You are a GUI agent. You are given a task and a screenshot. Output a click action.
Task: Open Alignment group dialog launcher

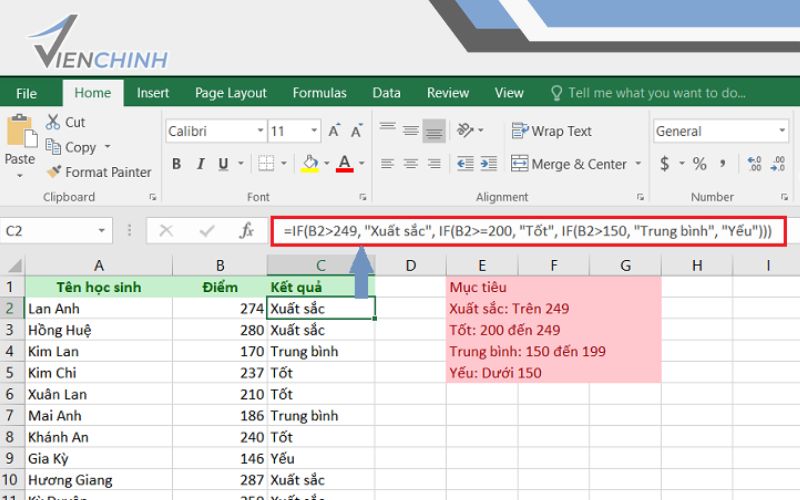(640, 197)
